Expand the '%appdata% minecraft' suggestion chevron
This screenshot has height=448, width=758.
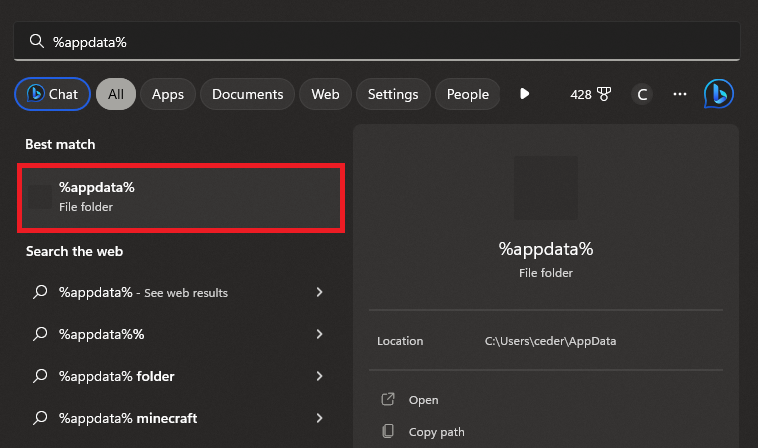tap(319, 418)
